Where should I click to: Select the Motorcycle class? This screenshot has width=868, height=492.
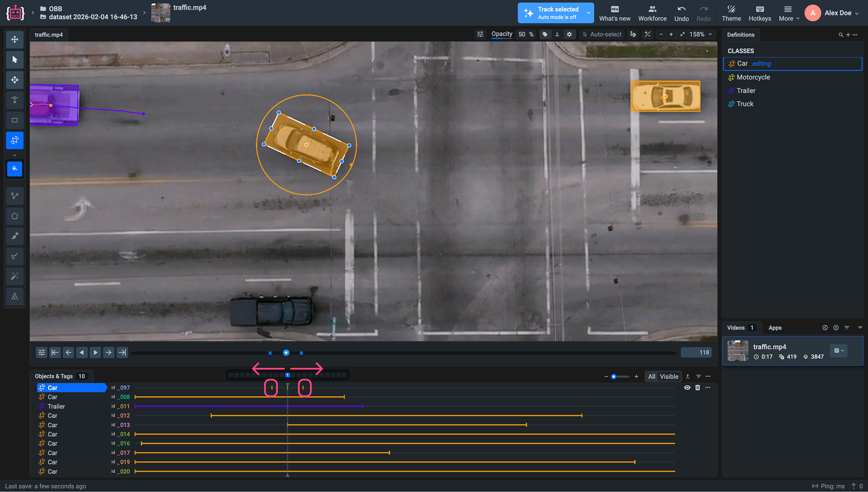[753, 77]
